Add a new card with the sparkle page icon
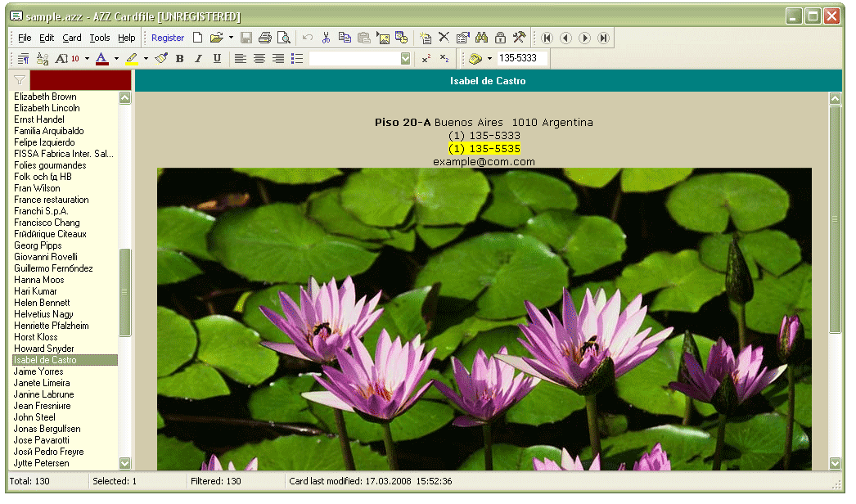The width and height of the screenshot is (856, 504). pos(426,38)
